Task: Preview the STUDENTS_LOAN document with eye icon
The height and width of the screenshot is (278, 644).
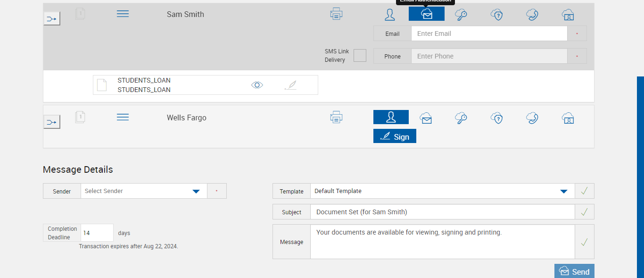Action: pos(257,85)
